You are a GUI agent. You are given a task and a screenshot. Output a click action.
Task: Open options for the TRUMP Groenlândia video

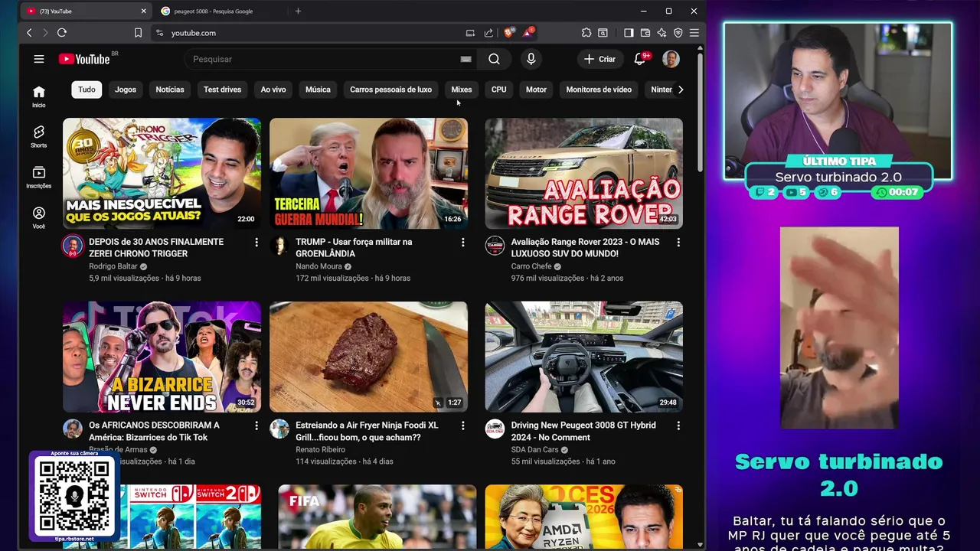[x=462, y=243]
